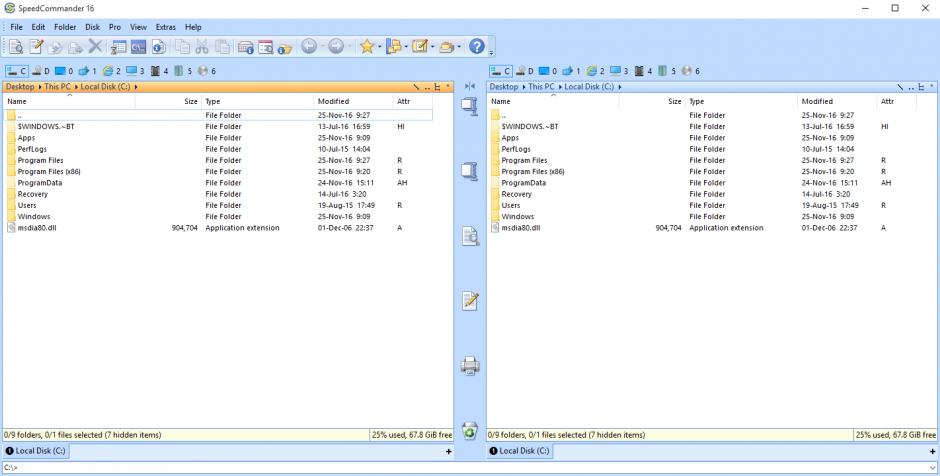Click the trash bin in center bar
This screenshot has height=476, width=940.
tap(470, 430)
